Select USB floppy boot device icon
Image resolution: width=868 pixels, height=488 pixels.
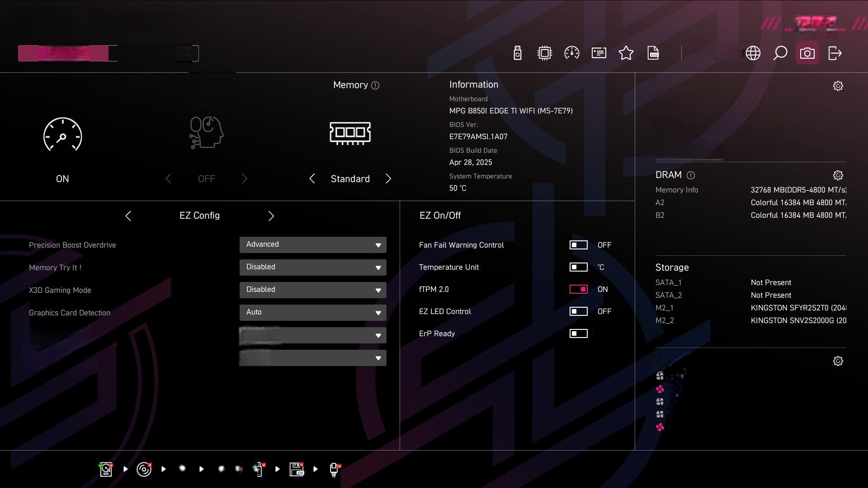click(x=297, y=469)
